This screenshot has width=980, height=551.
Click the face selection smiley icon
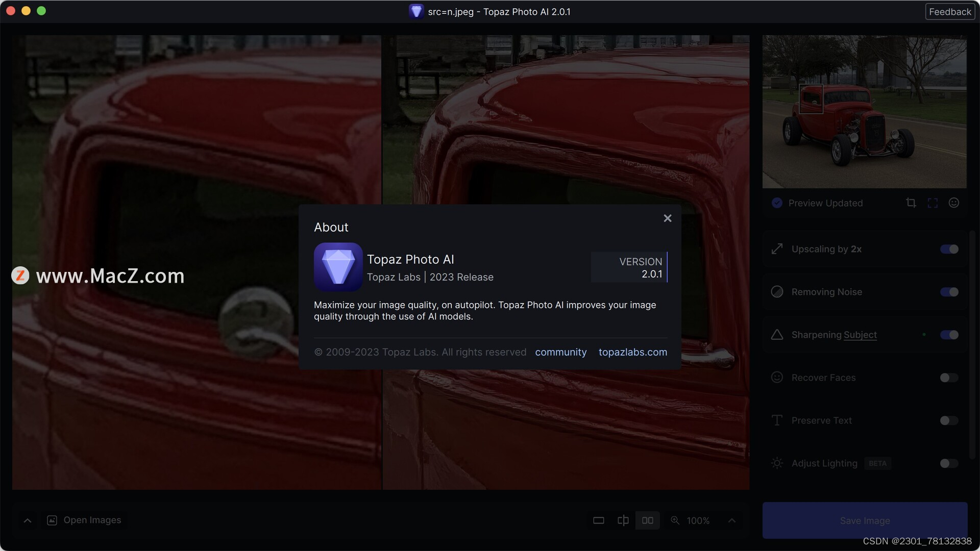pyautogui.click(x=953, y=203)
